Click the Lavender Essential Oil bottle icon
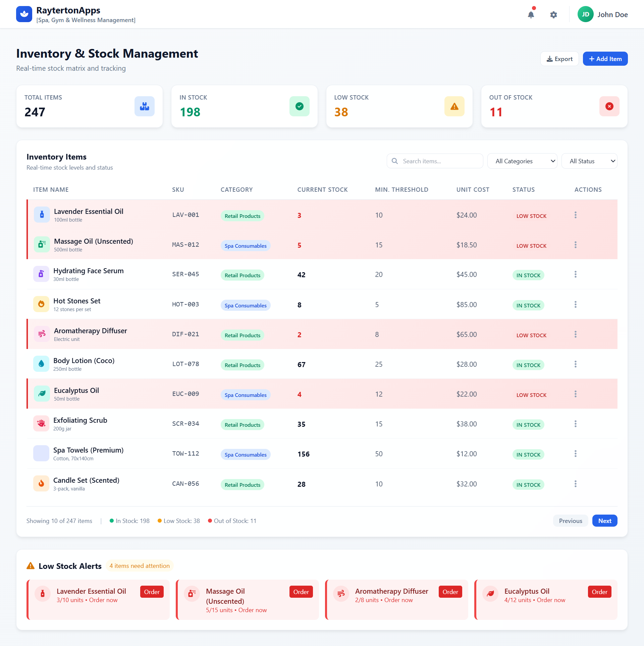This screenshot has height=646, width=644. point(42,215)
